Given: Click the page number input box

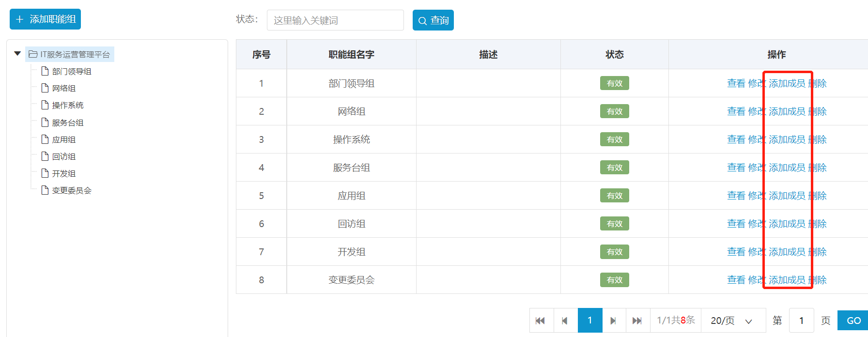Looking at the screenshot, I should click(801, 321).
